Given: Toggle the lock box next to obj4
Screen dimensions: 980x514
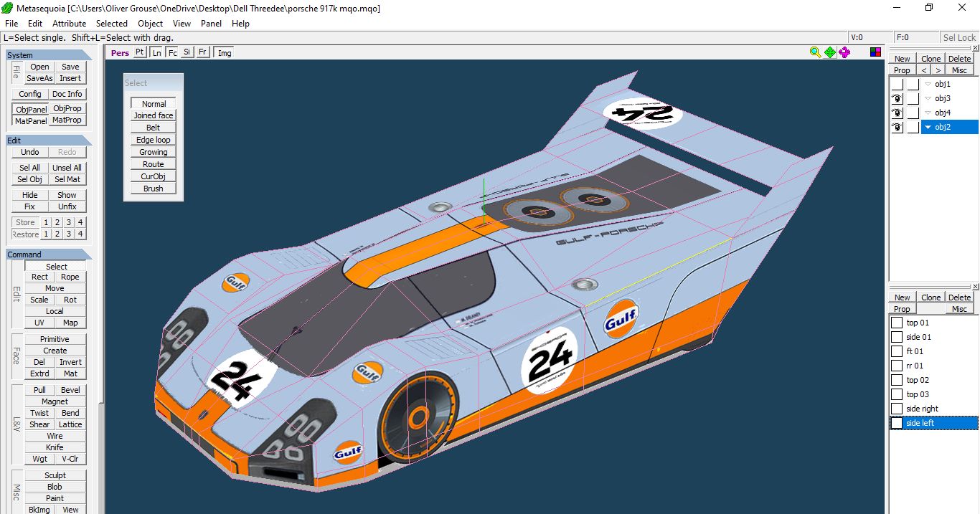Looking at the screenshot, I should point(913,113).
